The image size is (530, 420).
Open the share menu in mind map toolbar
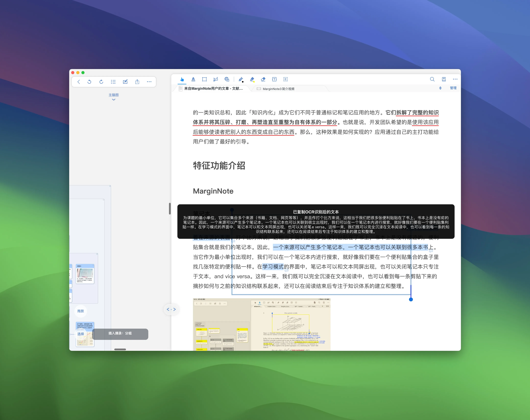[x=137, y=82]
